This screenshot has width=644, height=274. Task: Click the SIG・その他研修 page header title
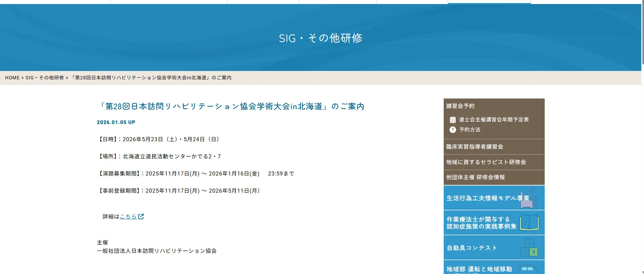click(x=320, y=38)
